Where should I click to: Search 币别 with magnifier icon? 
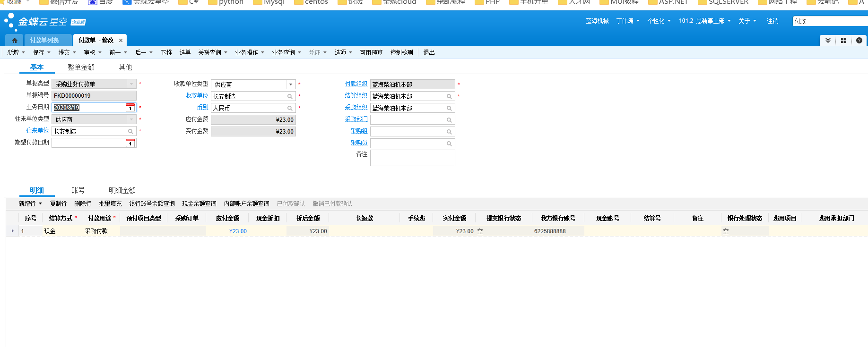pos(290,108)
